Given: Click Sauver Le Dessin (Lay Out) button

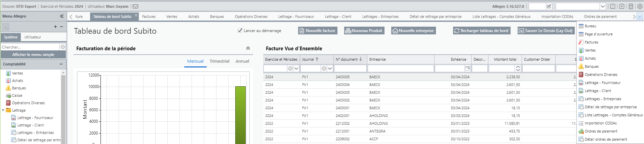Looking at the screenshot, I should click(x=546, y=31).
